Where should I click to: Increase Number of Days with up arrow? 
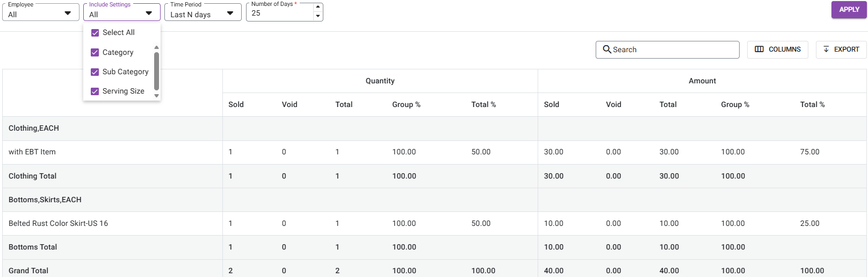click(318, 7)
